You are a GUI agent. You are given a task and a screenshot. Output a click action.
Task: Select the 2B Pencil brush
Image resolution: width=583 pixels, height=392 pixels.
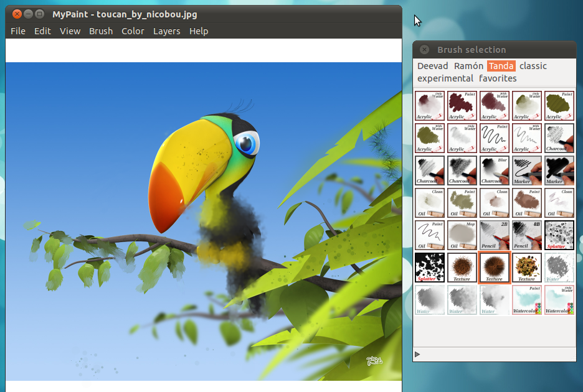pyautogui.click(x=495, y=235)
